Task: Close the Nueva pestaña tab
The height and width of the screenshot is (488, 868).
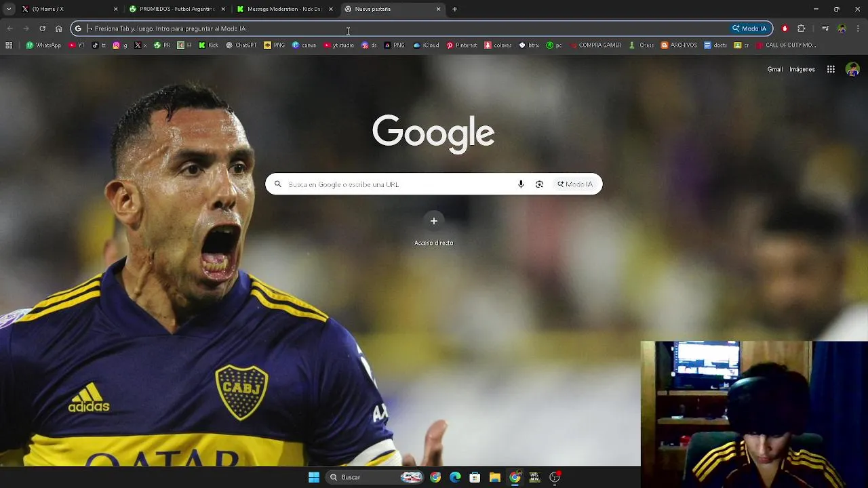Action: click(x=438, y=9)
